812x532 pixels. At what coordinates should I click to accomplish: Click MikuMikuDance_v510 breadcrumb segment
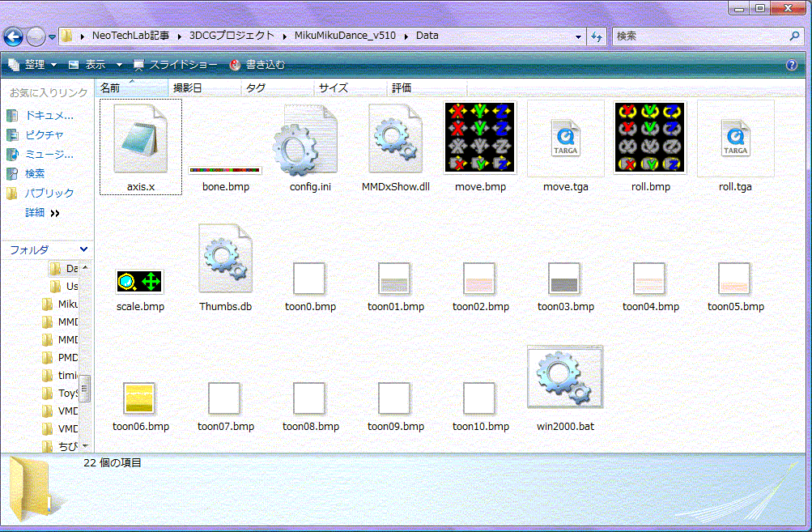(x=345, y=36)
